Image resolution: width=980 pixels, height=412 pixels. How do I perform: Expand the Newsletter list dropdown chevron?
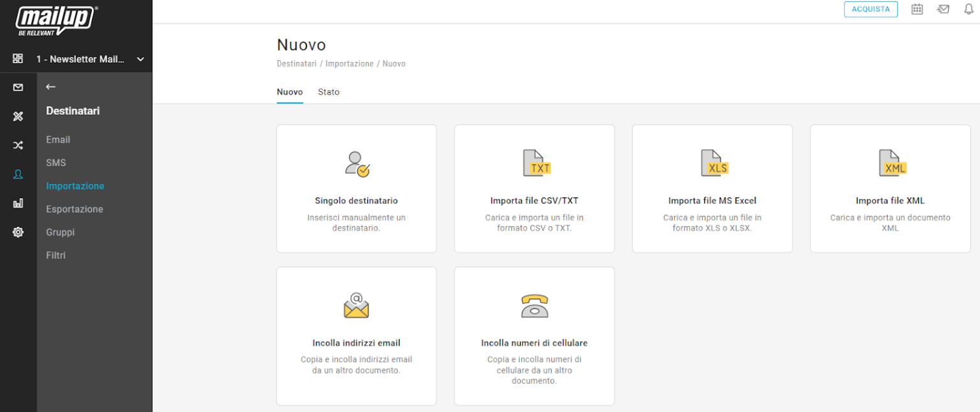pyautogui.click(x=140, y=59)
